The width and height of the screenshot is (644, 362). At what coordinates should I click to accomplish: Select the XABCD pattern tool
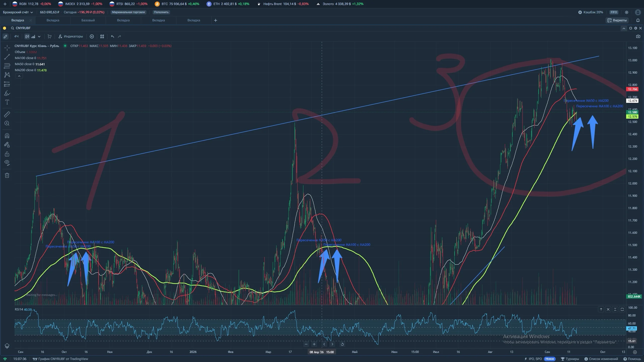point(7,75)
